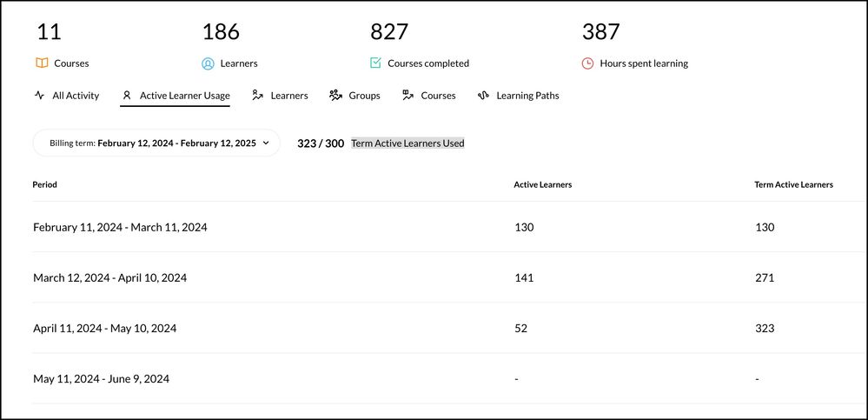Viewport: 868px width, 420px height.
Task: Open the Learners tab
Action: (288, 96)
